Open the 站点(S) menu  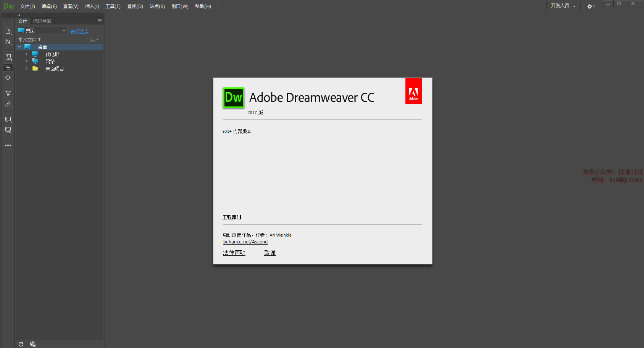pos(157,6)
